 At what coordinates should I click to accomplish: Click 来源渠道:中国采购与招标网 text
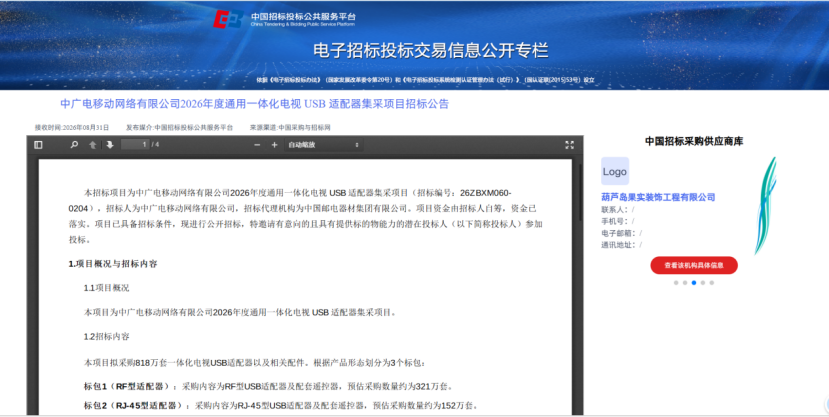click(x=290, y=127)
